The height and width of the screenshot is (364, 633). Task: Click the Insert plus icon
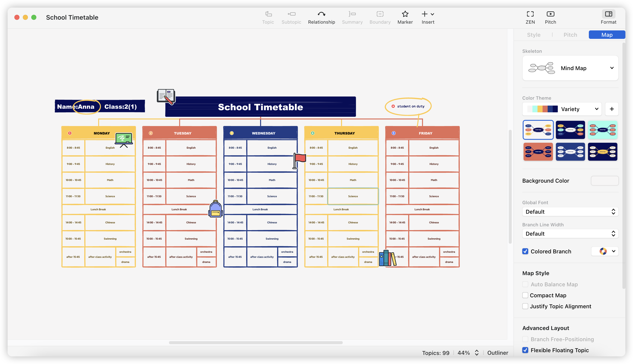point(425,14)
